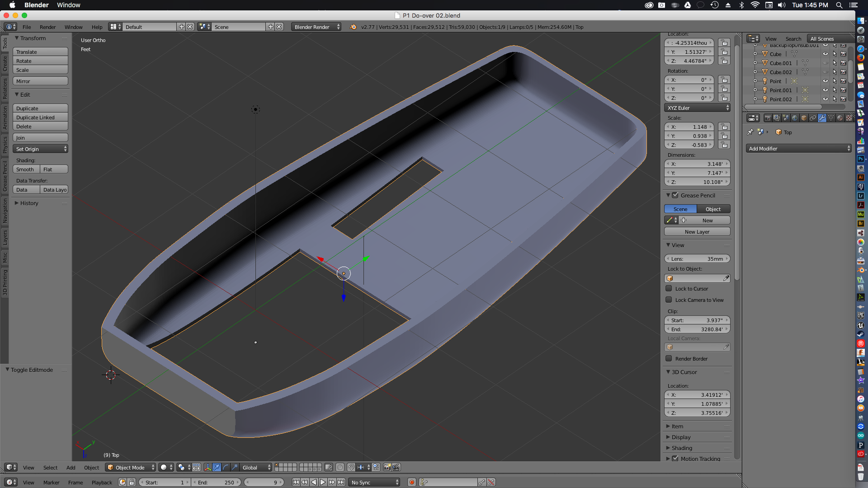Open the Add menu in 3D view header

coord(71,467)
